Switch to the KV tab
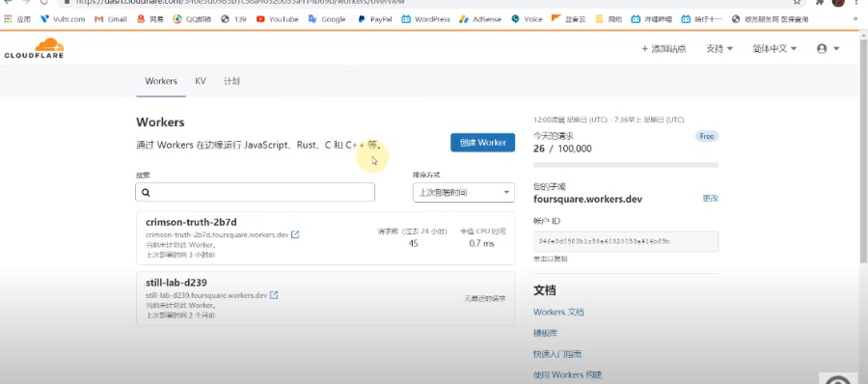Viewport: 868px width, 384px height. tap(201, 81)
